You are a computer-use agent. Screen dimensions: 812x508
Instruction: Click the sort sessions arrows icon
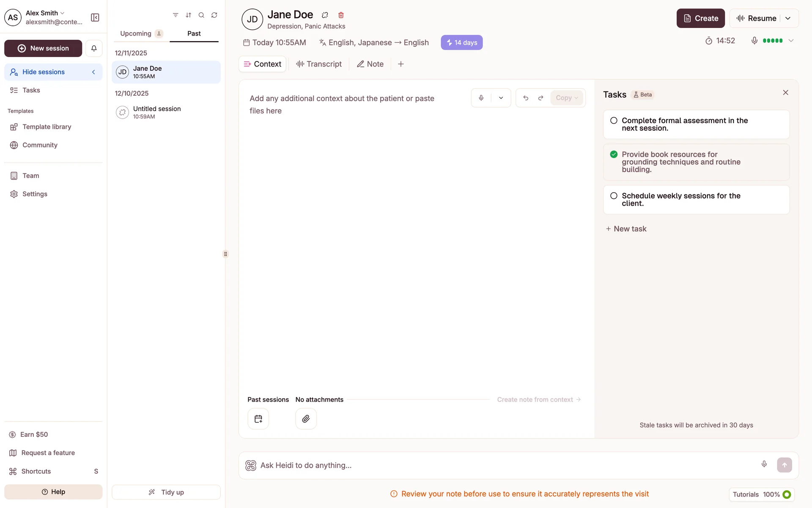(189, 15)
